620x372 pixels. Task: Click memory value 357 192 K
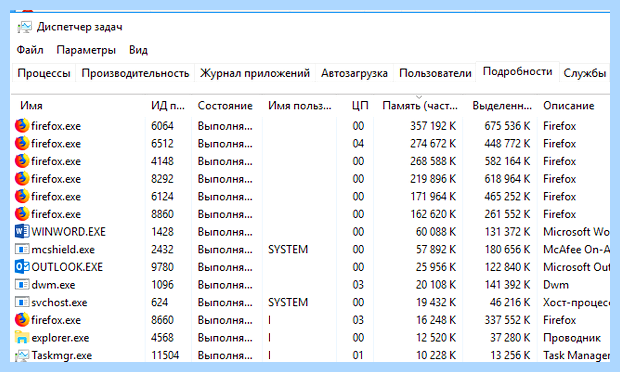(x=433, y=126)
